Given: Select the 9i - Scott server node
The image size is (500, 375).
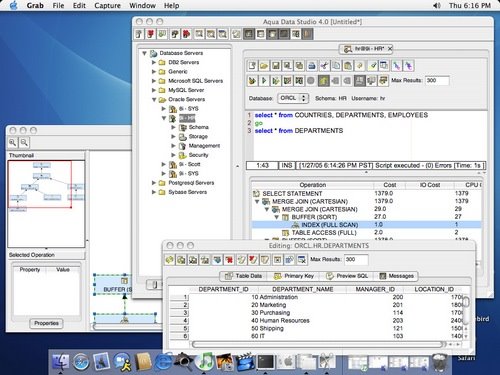Looking at the screenshot, I should [189, 164].
